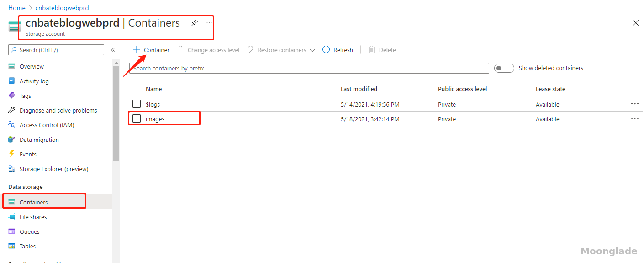Sort by Lease state column header

point(550,89)
